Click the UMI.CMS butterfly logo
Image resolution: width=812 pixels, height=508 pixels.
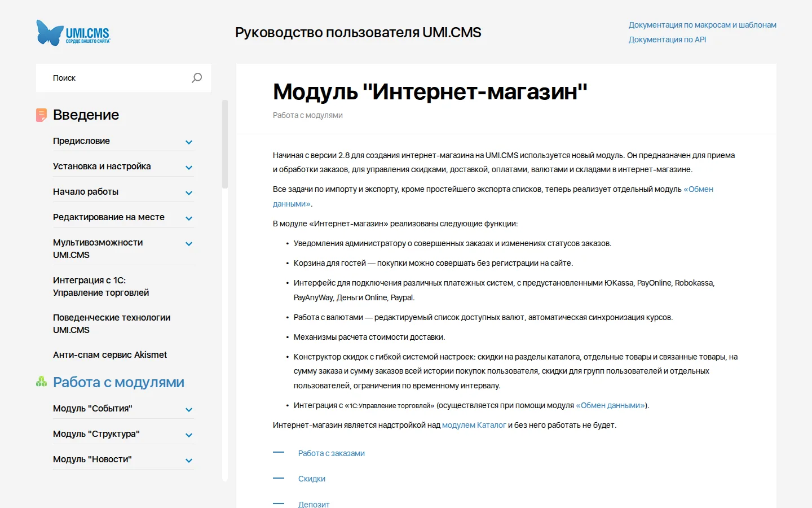click(73, 33)
